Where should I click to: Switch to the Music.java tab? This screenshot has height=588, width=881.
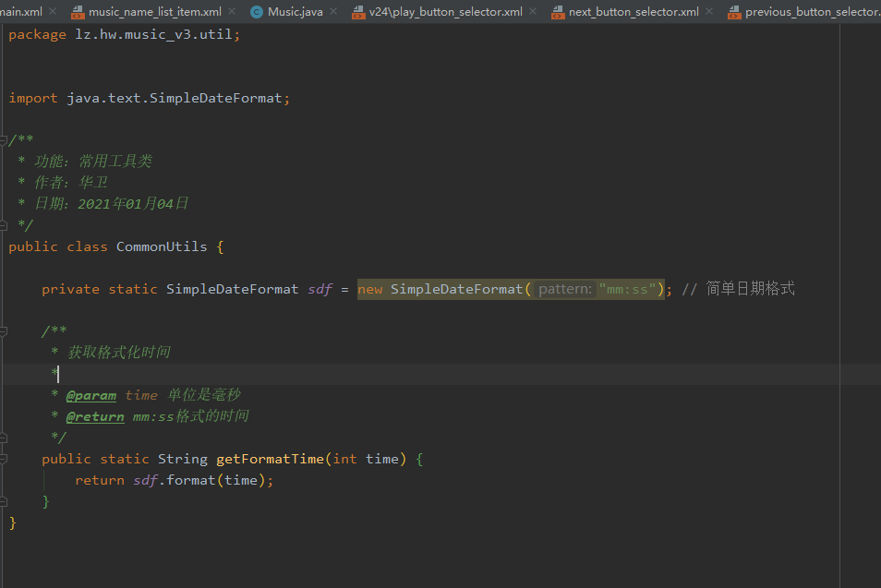coord(295,12)
